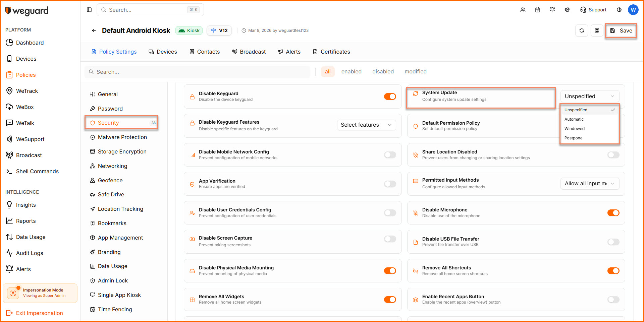The height and width of the screenshot is (322, 644).
Task: Turn off Disable Keyguard toggle
Action: (390, 96)
